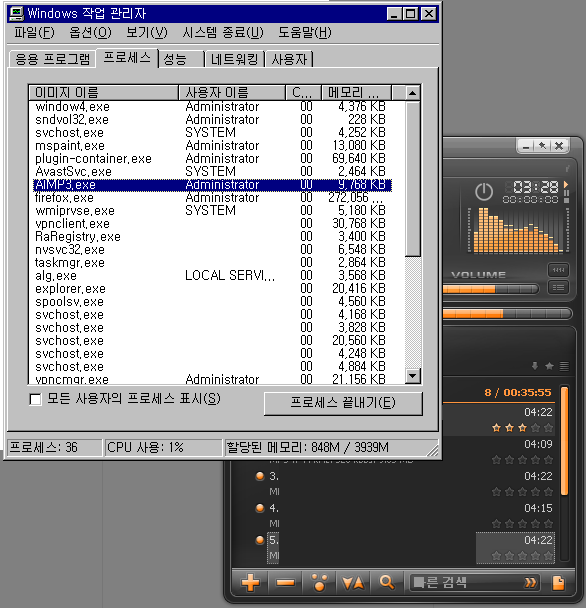Switch to the 네트워킹 tab

[x=235, y=59]
